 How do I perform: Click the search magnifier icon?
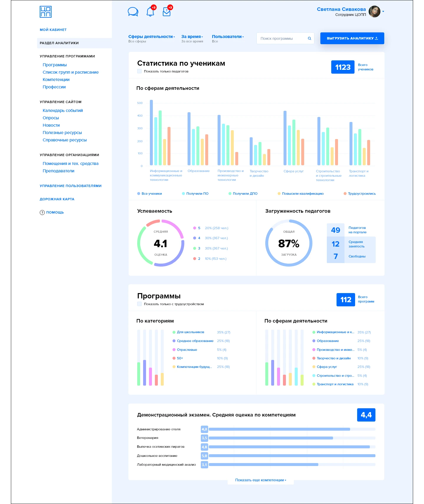(309, 38)
